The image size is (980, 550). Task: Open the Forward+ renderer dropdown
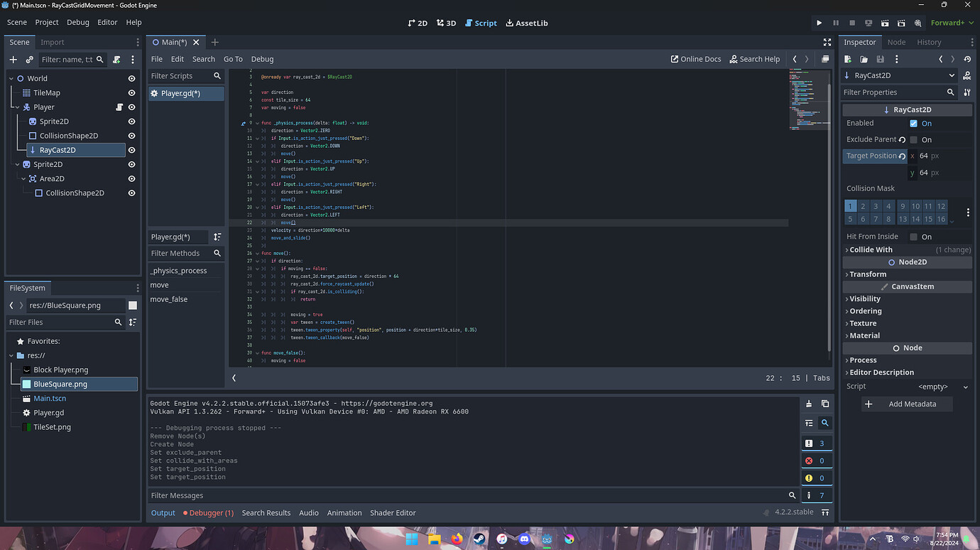tap(951, 23)
